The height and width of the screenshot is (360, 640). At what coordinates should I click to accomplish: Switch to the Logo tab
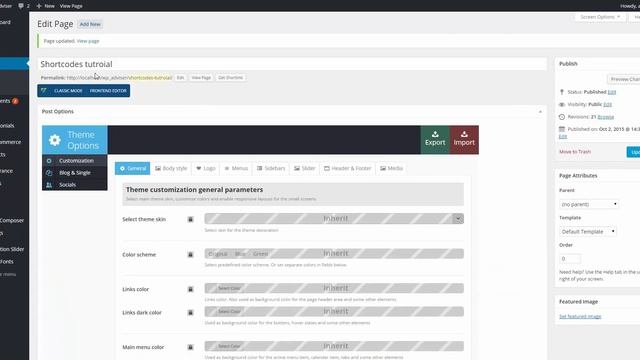coord(206,168)
